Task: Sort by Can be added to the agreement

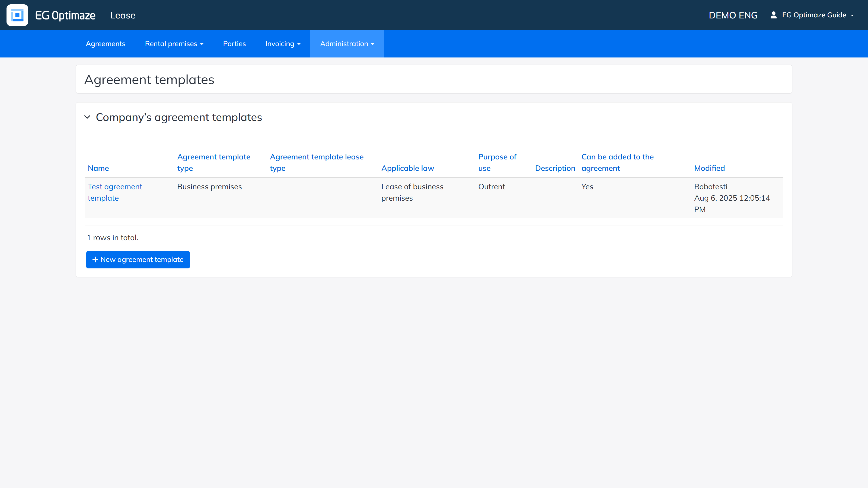Action: [618, 162]
